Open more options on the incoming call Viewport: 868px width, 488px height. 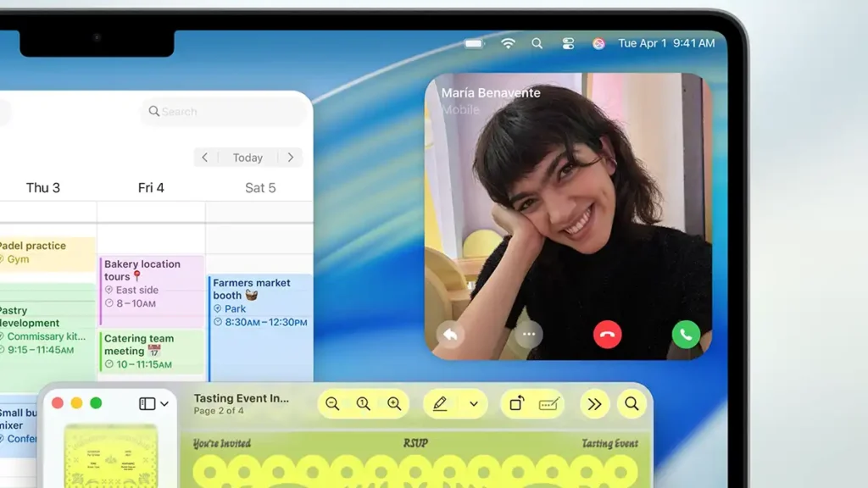coord(529,334)
